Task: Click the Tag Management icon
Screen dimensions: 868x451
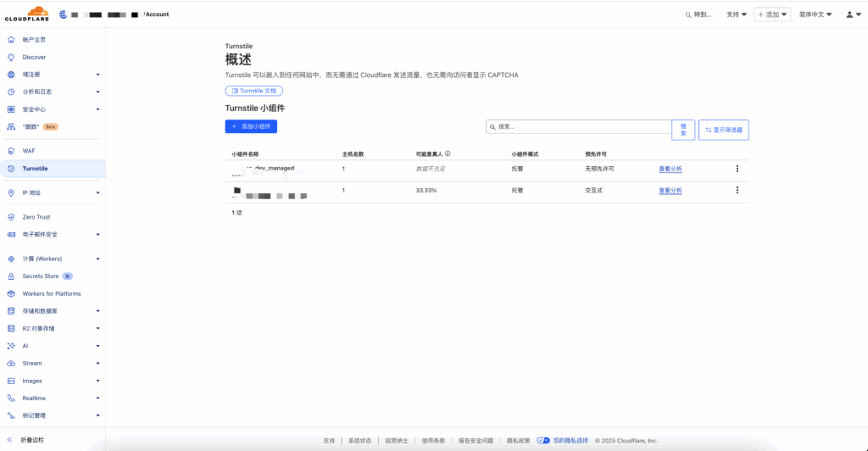Action: click(x=11, y=415)
